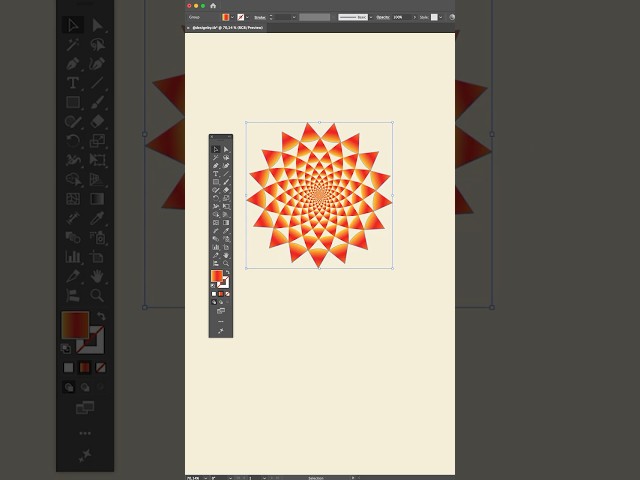The height and width of the screenshot is (480, 640).
Task: Enable Gradient mode button in enlarged toolbar
Action: point(84,368)
